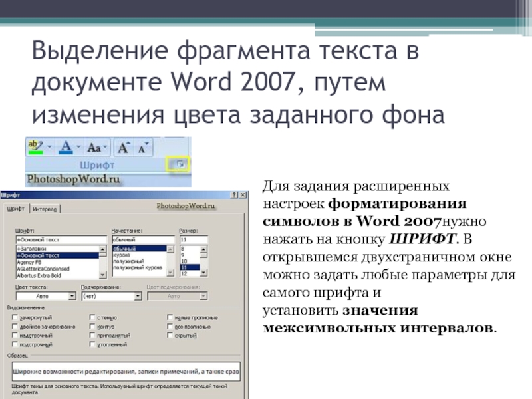This screenshot has height=399, width=532.
Task: Choose полужирный font style
Action: [x=140, y=261]
